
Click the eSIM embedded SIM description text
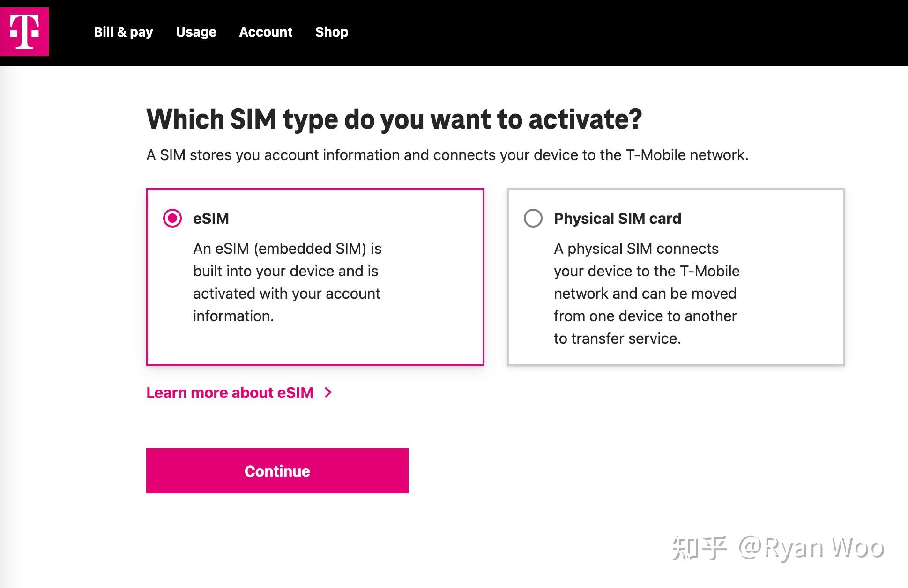click(x=287, y=282)
